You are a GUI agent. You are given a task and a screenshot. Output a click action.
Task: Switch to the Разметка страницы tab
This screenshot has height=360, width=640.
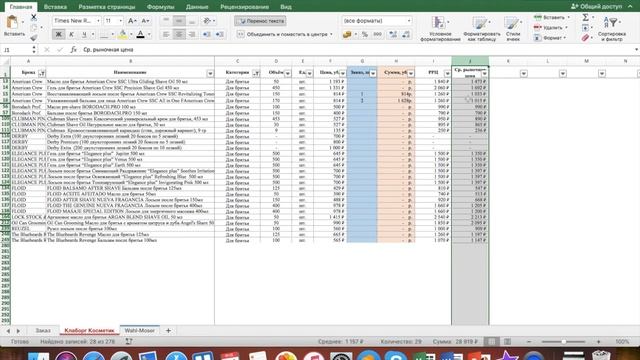107,7
